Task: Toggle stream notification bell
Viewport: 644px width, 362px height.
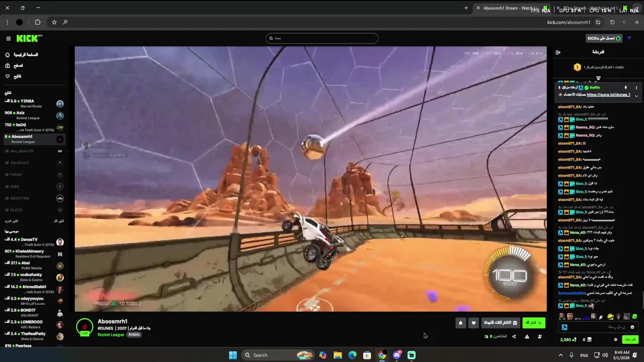Action: (460, 323)
